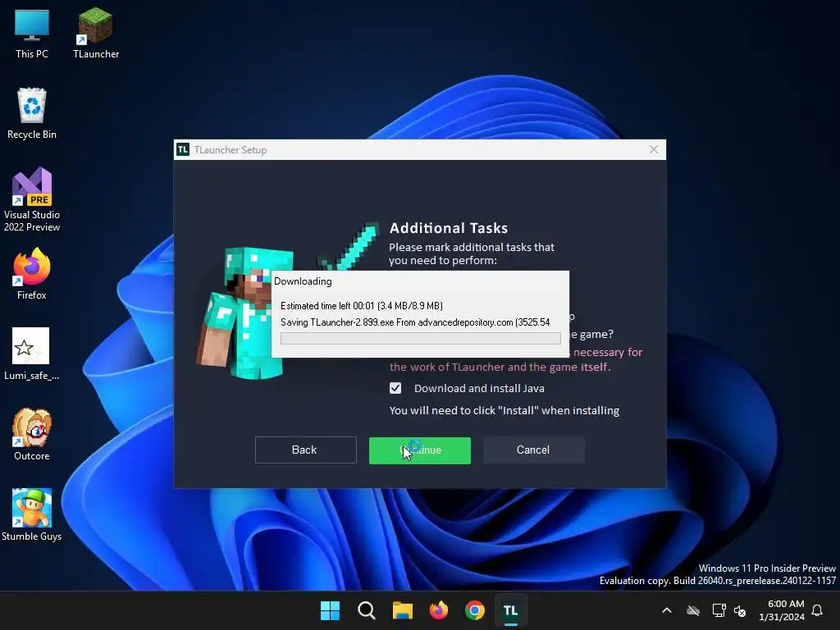Launch Google Chrome from the taskbar
Screen dimensions: 840x630
(x=475, y=610)
